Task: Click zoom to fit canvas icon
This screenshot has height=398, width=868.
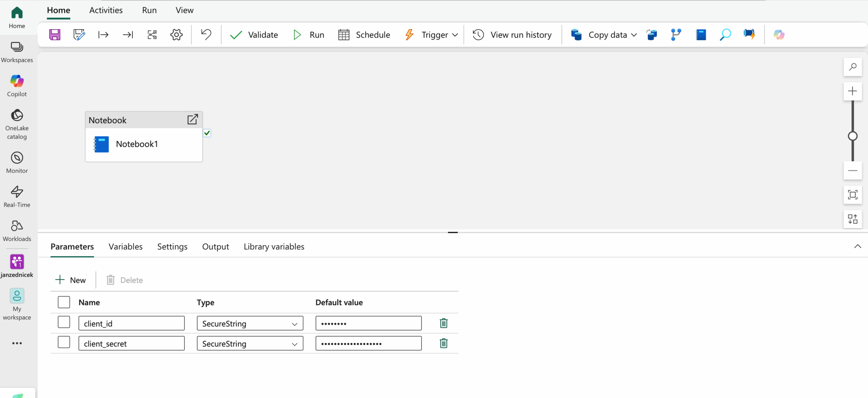Action: coord(852,195)
